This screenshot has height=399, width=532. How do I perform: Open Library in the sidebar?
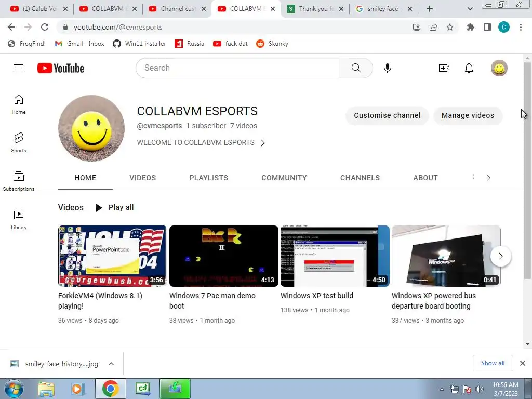(x=19, y=220)
